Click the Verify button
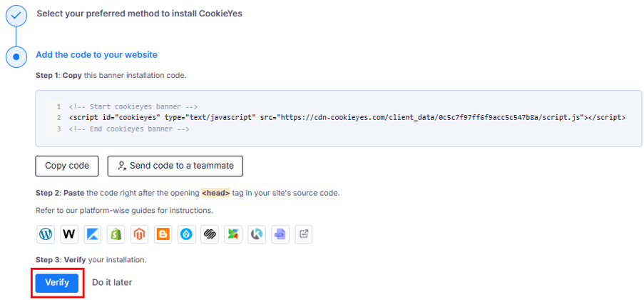Image resolution: width=644 pixels, height=300 pixels. (57, 282)
